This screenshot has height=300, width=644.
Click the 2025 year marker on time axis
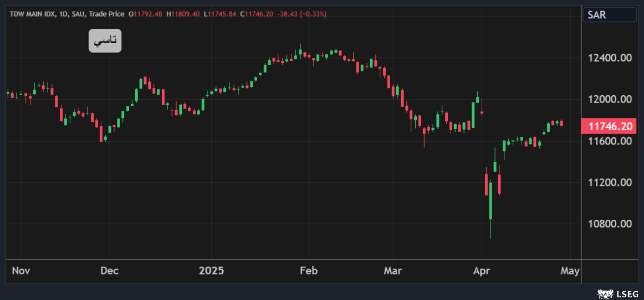pyautogui.click(x=211, y=271)
